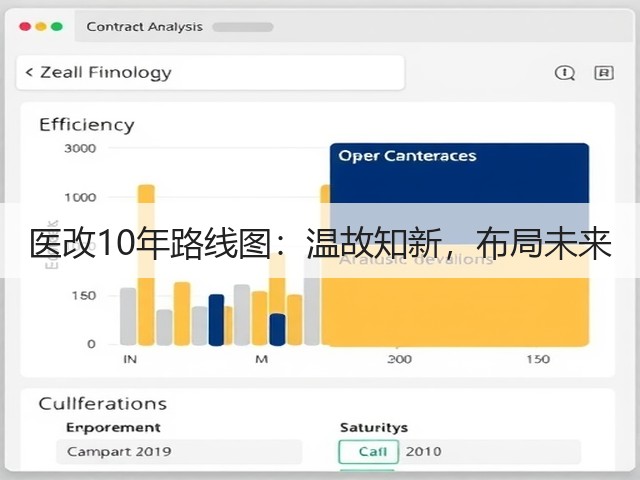Click the IN x-axis label
This screenshot has width=640, height=480.
click(x=130, y=359)
